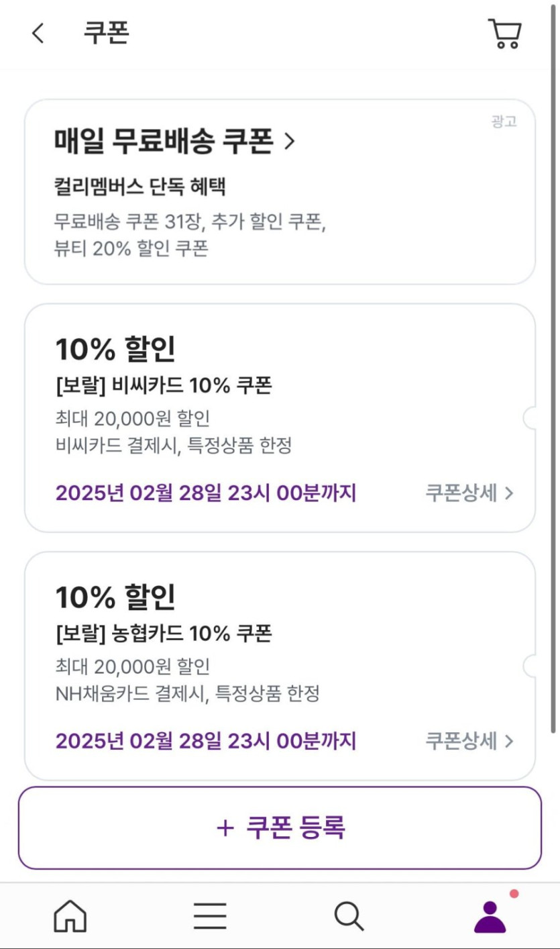Screen dimensions: 560x949
Task: Open the shopping cart
Action: point(504,34)
